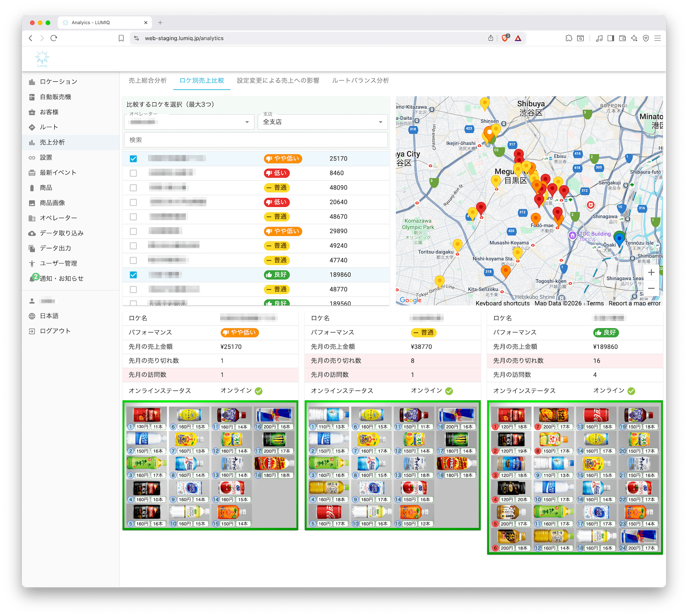Click the Brave Shields icon in address bar
Screen dimensions: 688x616
(505, 38)
